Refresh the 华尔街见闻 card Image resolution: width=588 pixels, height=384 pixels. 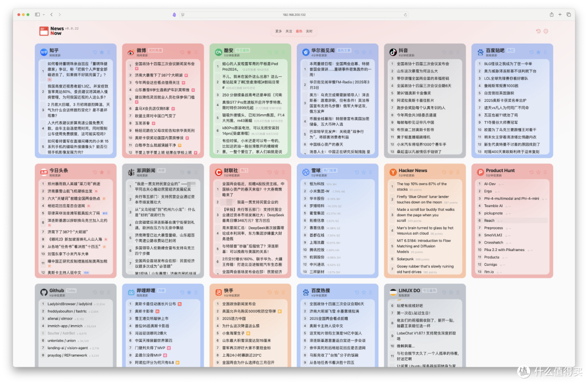point(357,52)
